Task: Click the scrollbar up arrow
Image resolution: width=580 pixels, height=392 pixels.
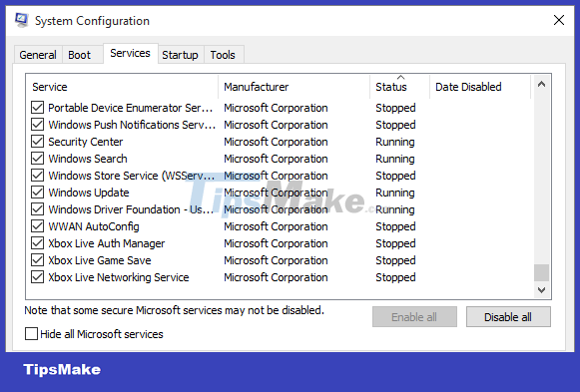Action: [541, 84]
